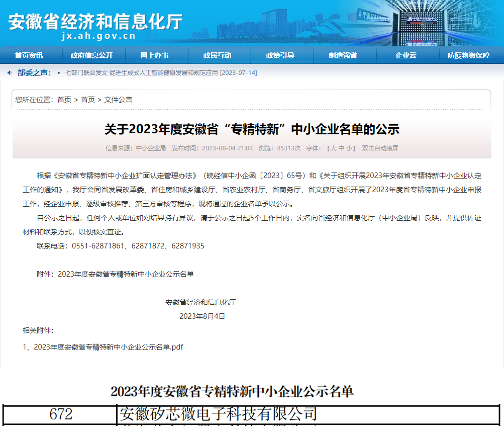Click the 双击自动滚屏 text
This screenshot has height=430, width=504.
(380, 148)
